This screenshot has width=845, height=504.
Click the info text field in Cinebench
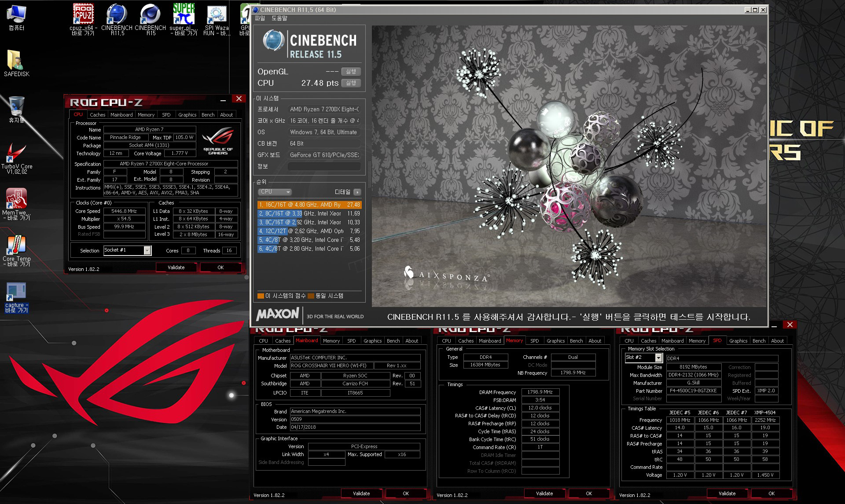pos(324,166)
